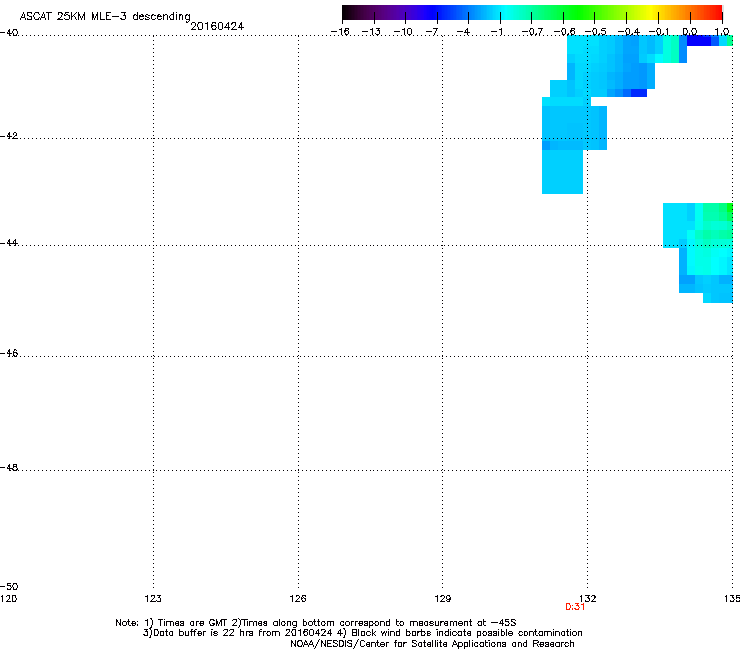Click the green data patch near 135 longitude
This screenshot has width=740, height=650.
[x=717, y=221]
